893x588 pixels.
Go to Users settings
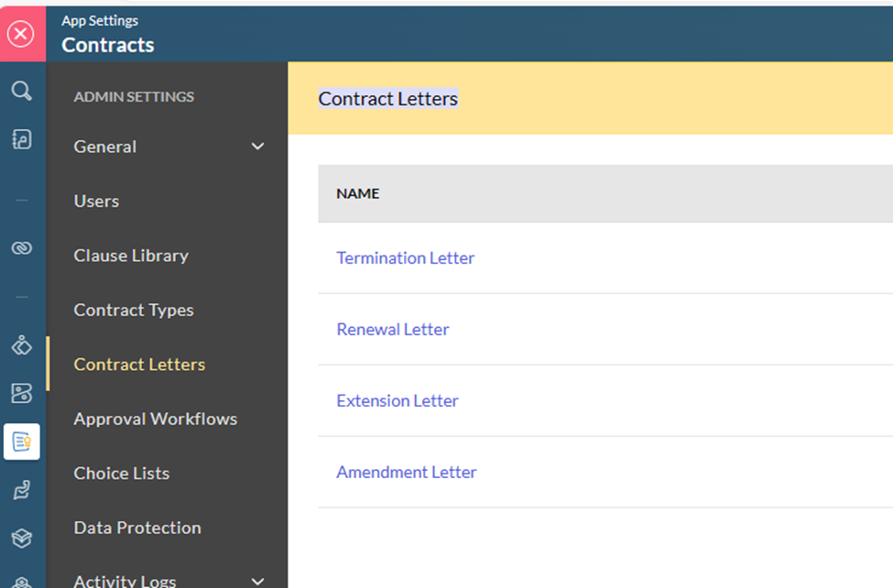[96, 201]
